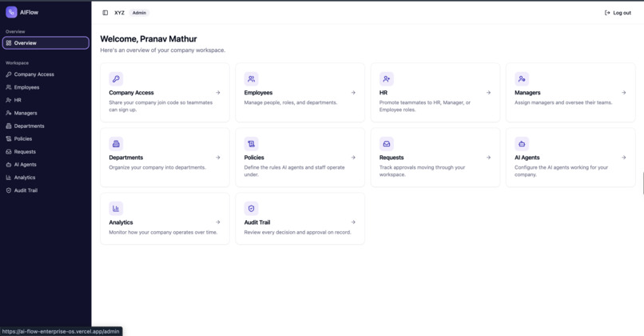Toggle the sidebar panel icon

(105, 13)
